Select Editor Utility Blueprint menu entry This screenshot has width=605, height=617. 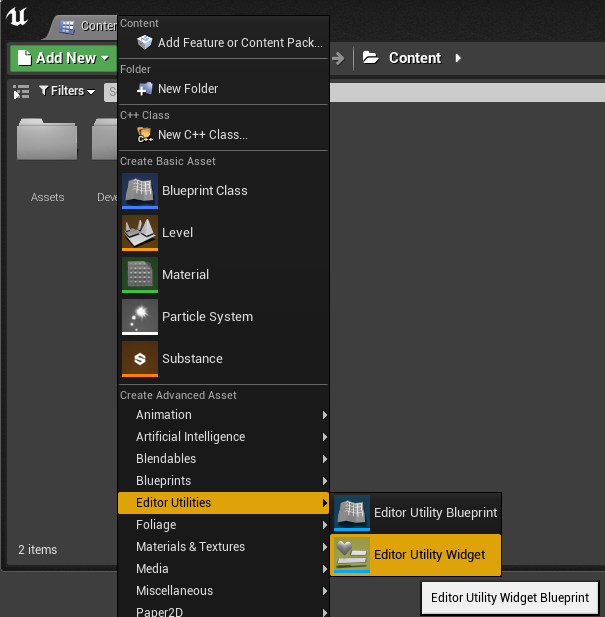pos(416,513)
